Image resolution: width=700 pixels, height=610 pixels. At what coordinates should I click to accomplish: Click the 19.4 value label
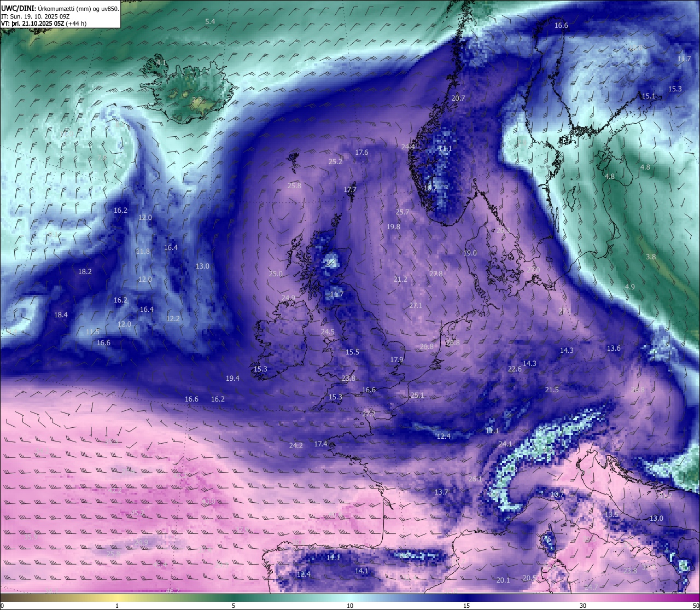(x=232, y=378)
